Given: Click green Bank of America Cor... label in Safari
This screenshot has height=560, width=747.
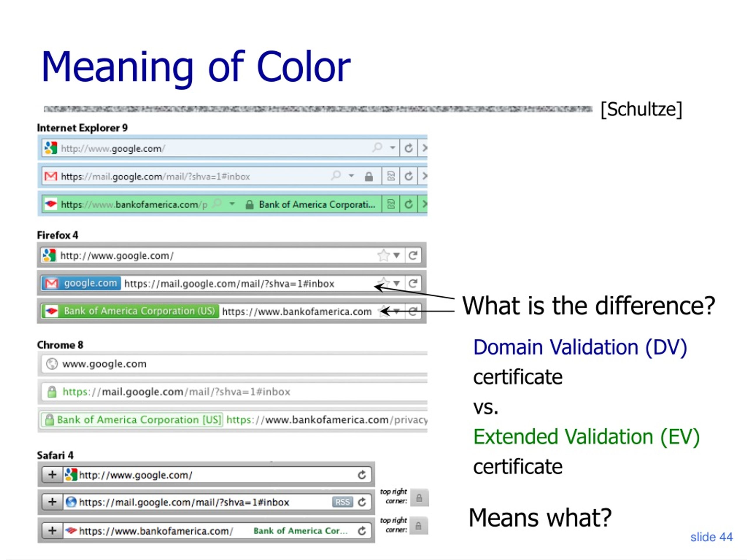Looking at the screenshot, I should tap(301, 531).
